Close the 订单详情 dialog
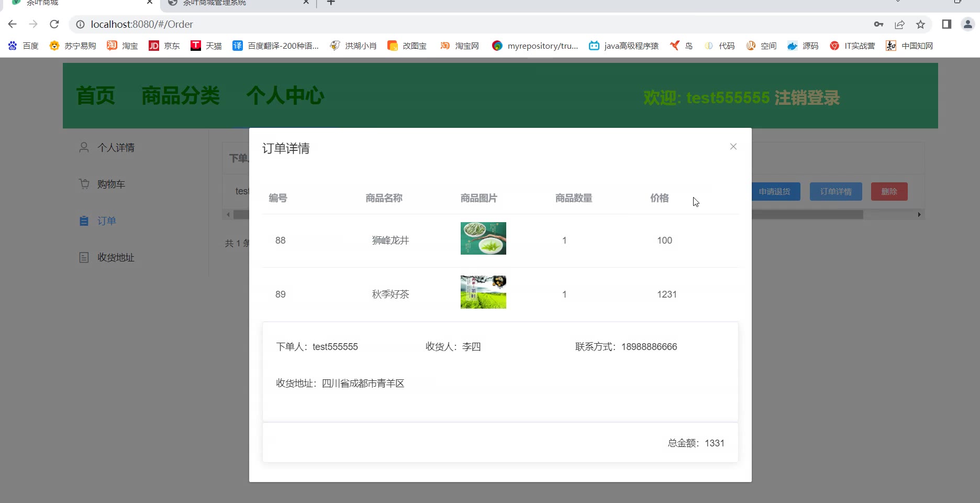 (x=733, y=147)
